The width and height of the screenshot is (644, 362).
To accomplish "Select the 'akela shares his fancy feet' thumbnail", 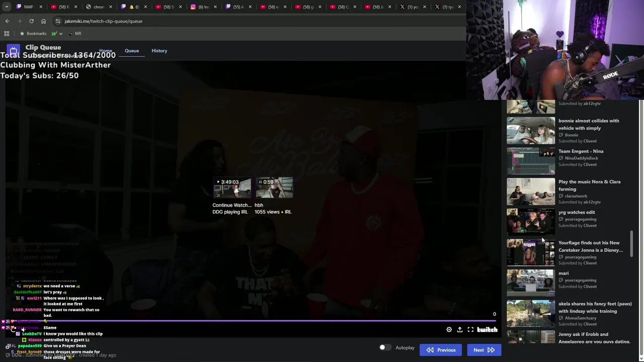I will [531, 314].
